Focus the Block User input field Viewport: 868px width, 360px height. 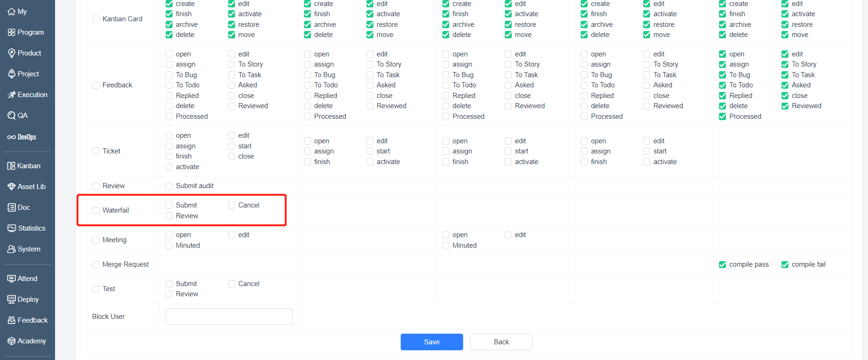[x=229, y=317]
